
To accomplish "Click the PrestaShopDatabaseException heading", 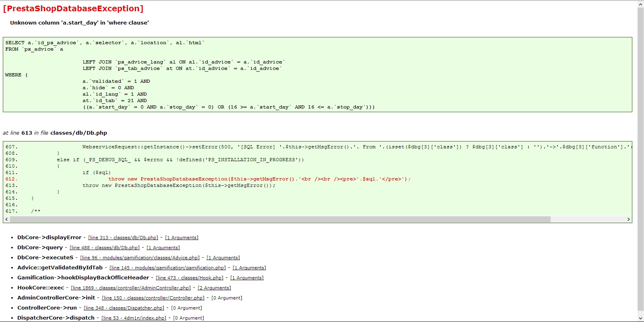I will point(73,8).
